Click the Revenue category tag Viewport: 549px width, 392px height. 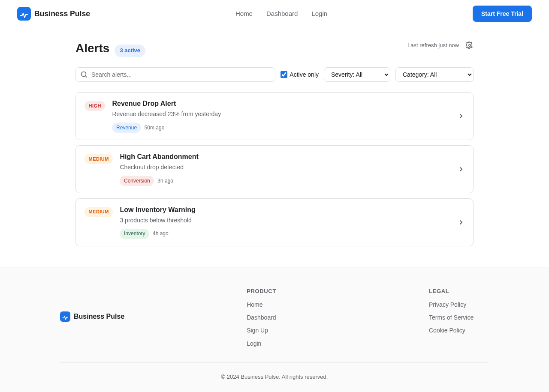point(127,128)
